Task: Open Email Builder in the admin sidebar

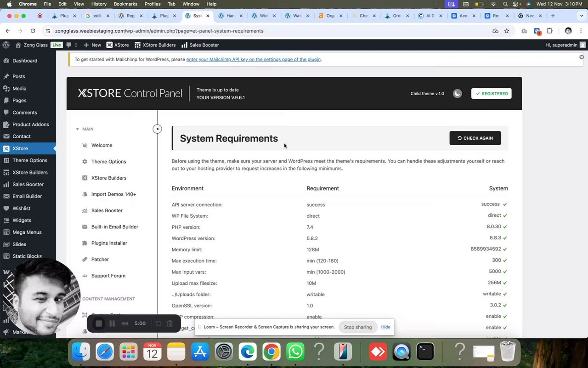Action: tap(27, 196)
